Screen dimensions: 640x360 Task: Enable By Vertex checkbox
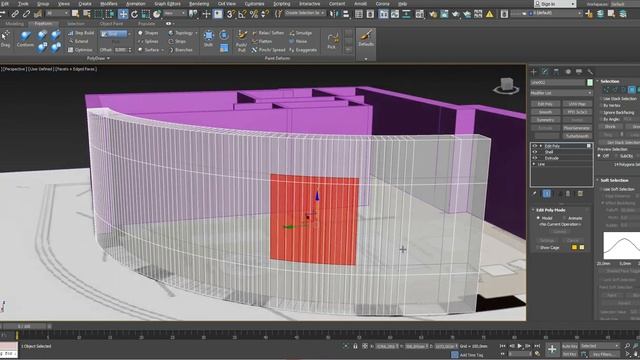(602, 105)
